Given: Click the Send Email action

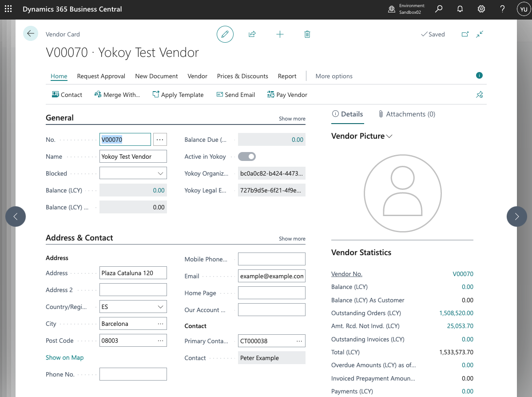Looking at the screenshot, I should tap(236, 95).
